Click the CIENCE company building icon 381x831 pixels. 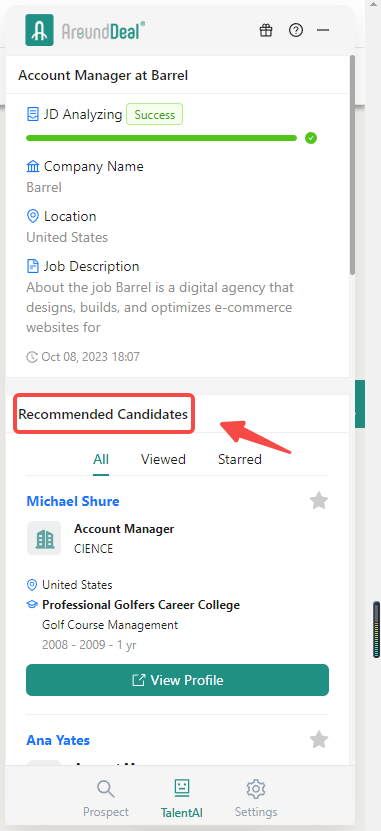pyautogui.click(x=44, y=538)
